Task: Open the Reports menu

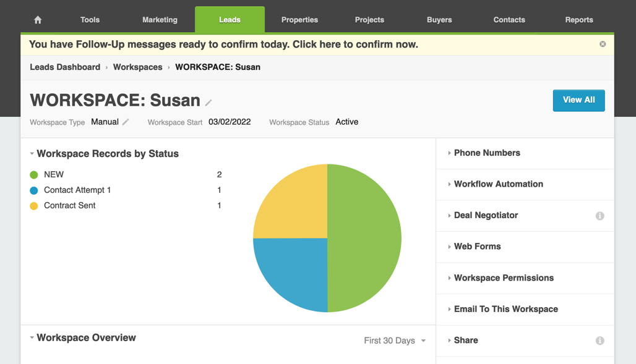Action: [579, 20]
